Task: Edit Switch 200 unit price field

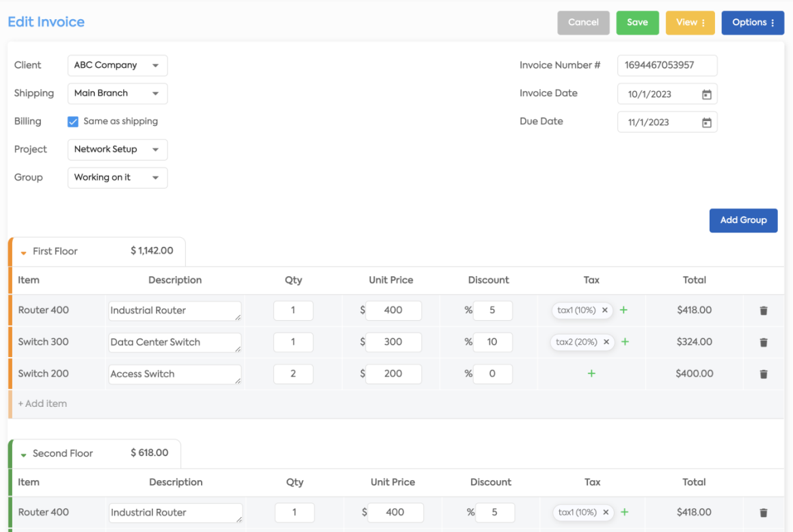Action: coord(394,374)
